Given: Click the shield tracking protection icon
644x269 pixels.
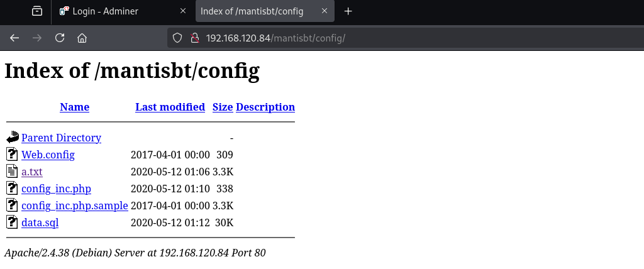Looking at the screenshot, I should click(177, 38).
